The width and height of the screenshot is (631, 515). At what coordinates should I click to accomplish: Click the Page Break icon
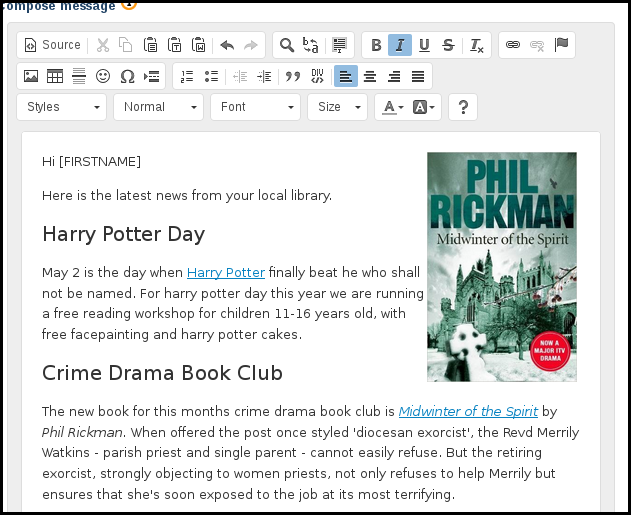[151, 76]
